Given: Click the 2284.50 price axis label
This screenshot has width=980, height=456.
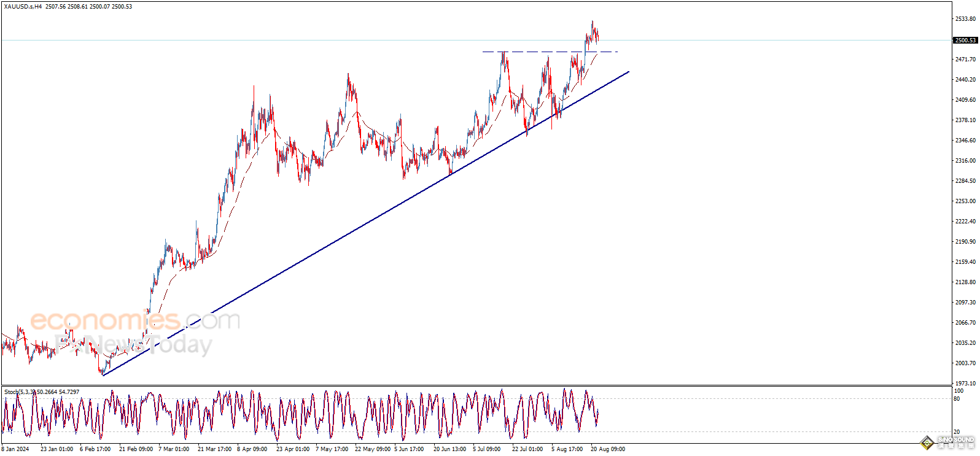Looking at the screenshot, I should tap(965, 181).
